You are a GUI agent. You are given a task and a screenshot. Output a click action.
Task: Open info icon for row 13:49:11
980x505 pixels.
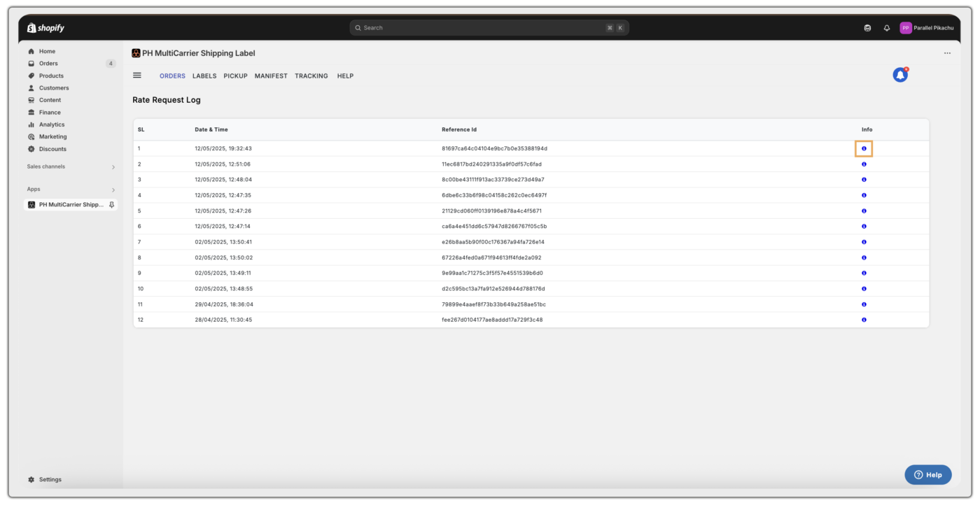pyautogui.click(x=864, y=273)
